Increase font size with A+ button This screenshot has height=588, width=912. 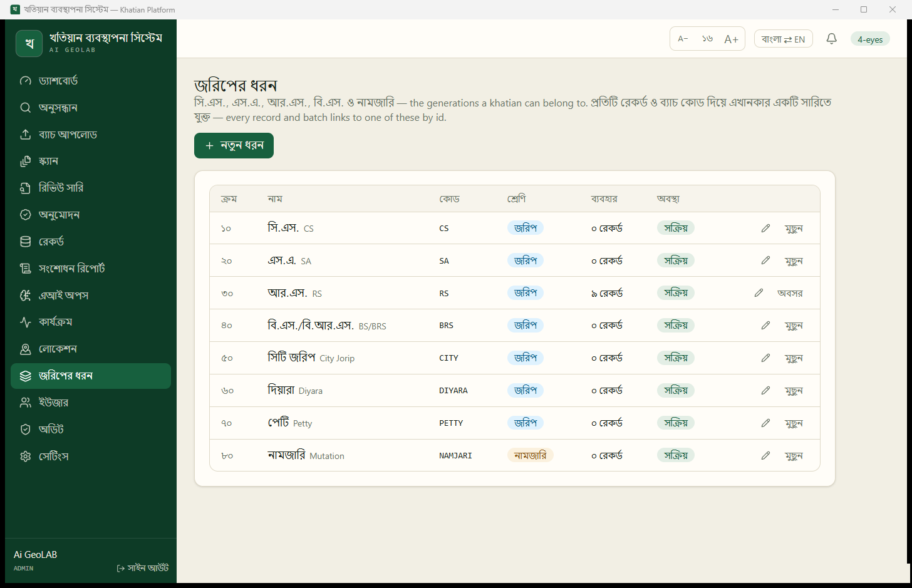coord(731,39)
